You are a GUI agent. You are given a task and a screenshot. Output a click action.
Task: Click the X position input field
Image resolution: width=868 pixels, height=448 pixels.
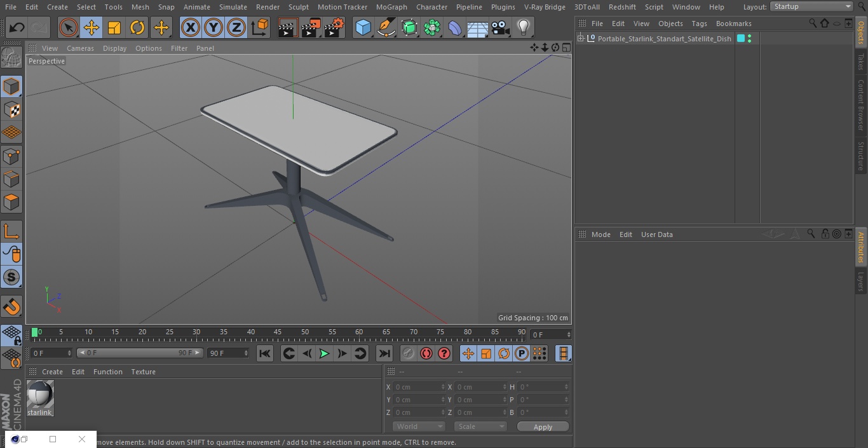pos(419,387)
